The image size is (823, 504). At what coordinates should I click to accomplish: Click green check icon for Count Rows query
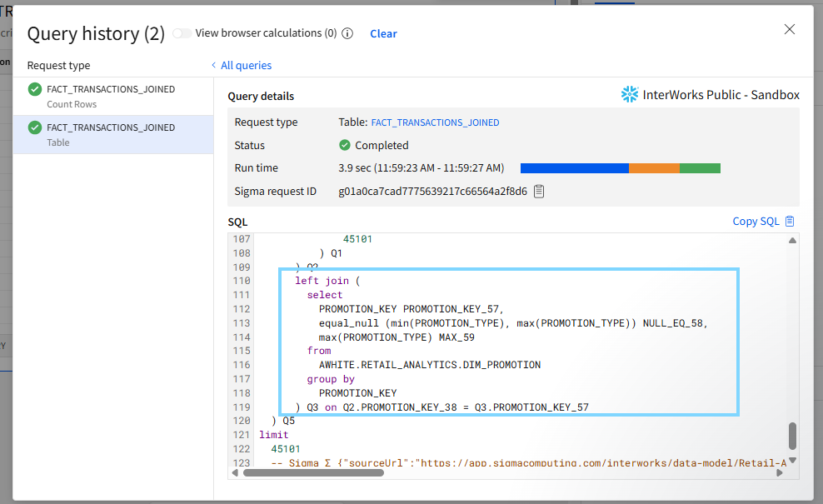pos(35,89)
